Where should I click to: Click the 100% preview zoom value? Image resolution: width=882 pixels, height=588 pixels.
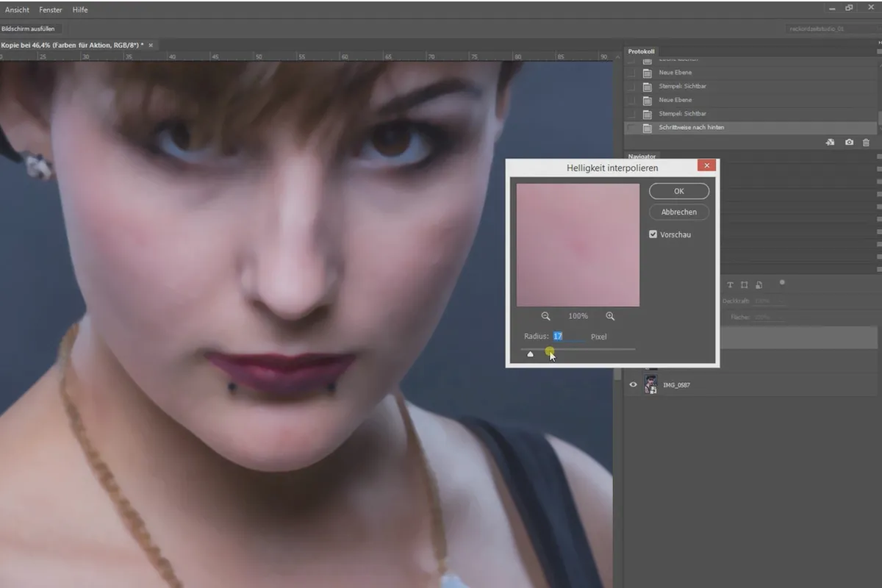point(578,316)
